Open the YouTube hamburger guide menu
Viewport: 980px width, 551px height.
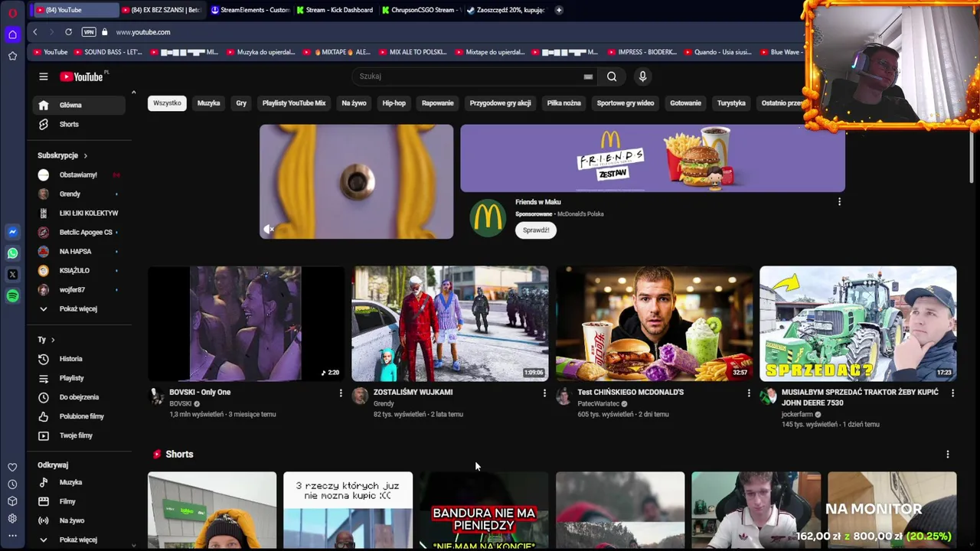(x=44, y=77)
